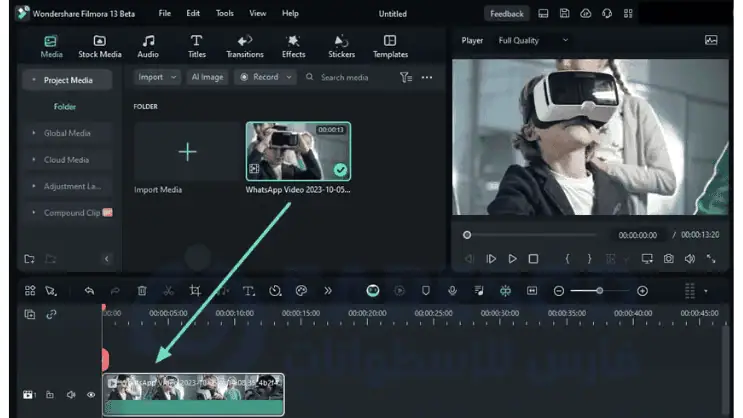Image resolution: width=743 pixels, height=418 pixels.
Task: Zoom out timeline with minus
Action: coord(559,291)
